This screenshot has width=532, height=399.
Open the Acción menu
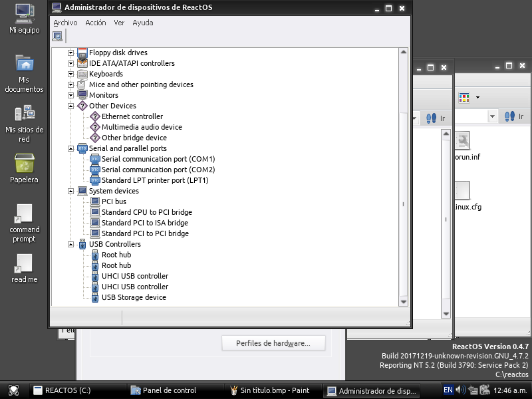[x=96, y=23]
